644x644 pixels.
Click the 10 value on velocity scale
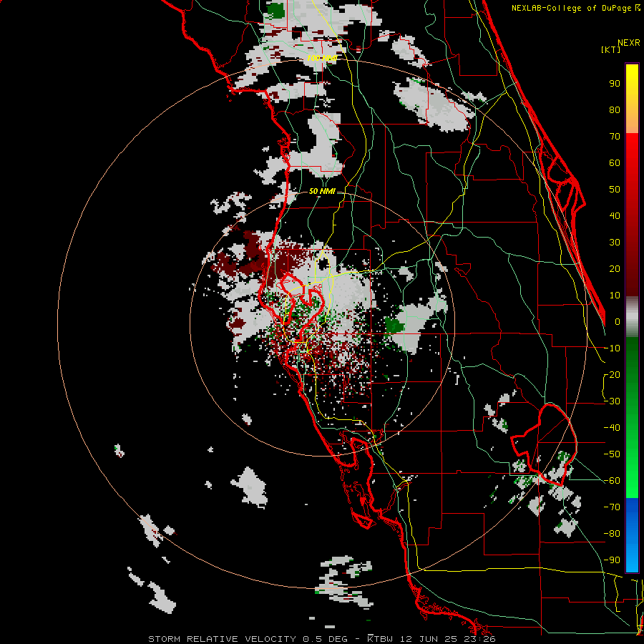615,296
